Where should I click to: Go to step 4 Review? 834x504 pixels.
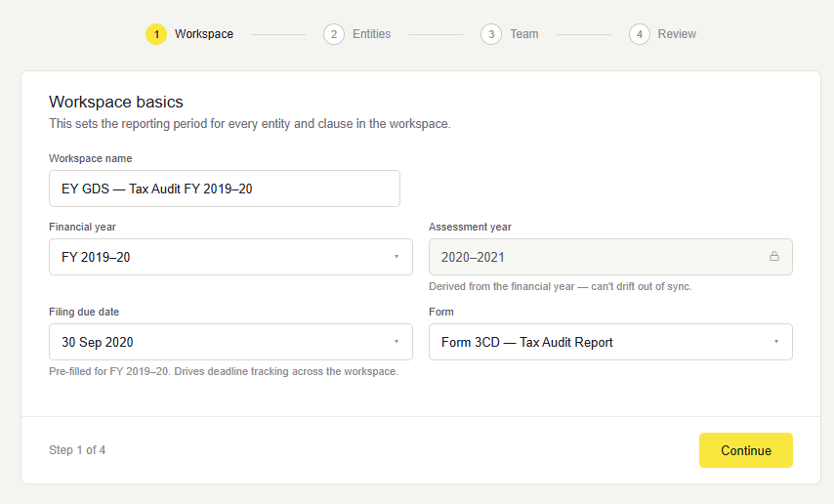tap(662, 34)
